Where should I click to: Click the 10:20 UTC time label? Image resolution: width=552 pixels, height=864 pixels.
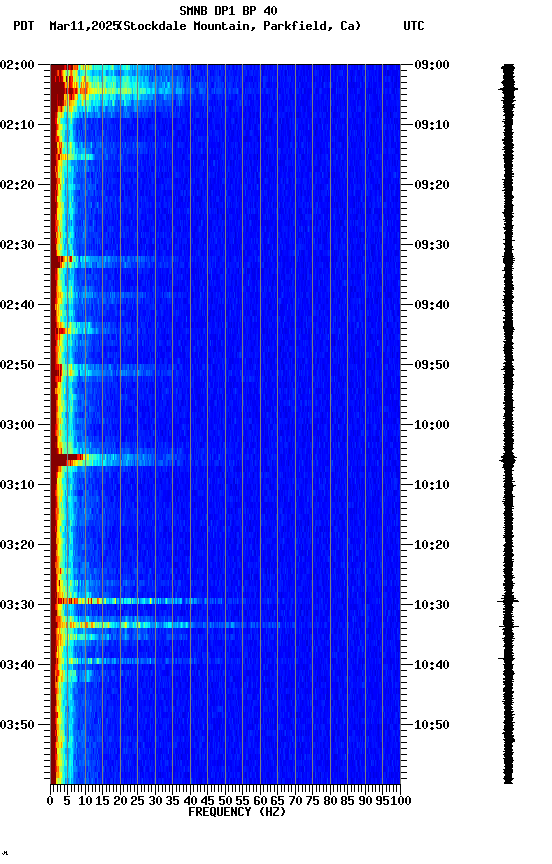[432, 545]
